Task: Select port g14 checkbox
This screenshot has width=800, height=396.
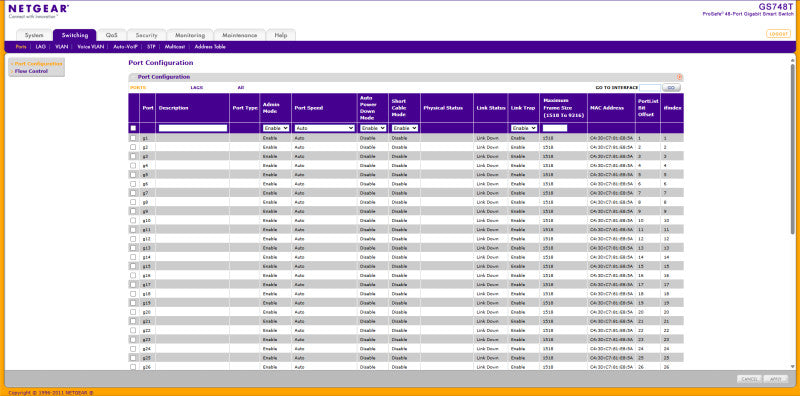Action: (x=133, y=257)
